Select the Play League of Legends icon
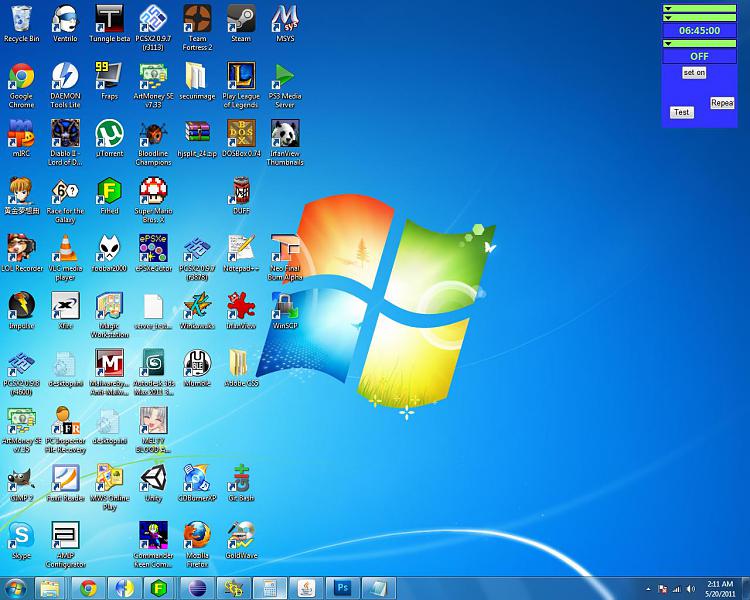 pos(241,85)
